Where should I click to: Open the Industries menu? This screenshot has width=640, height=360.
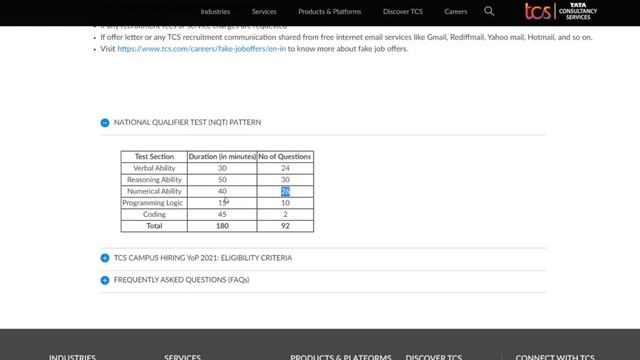[215, 12]
